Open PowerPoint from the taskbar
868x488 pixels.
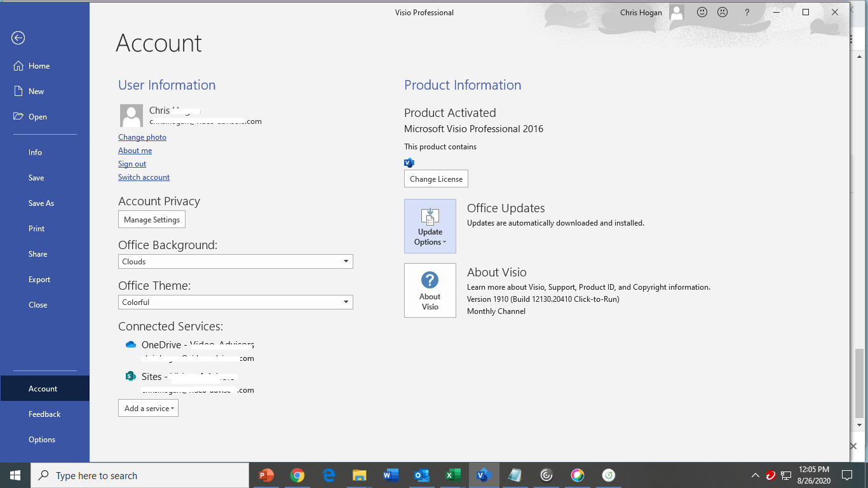266,475
